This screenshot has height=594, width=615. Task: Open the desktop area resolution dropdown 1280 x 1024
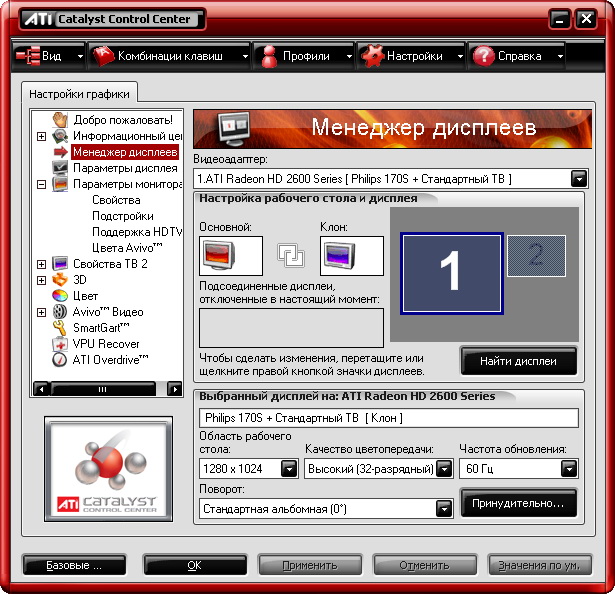click(x=289, y=468)
